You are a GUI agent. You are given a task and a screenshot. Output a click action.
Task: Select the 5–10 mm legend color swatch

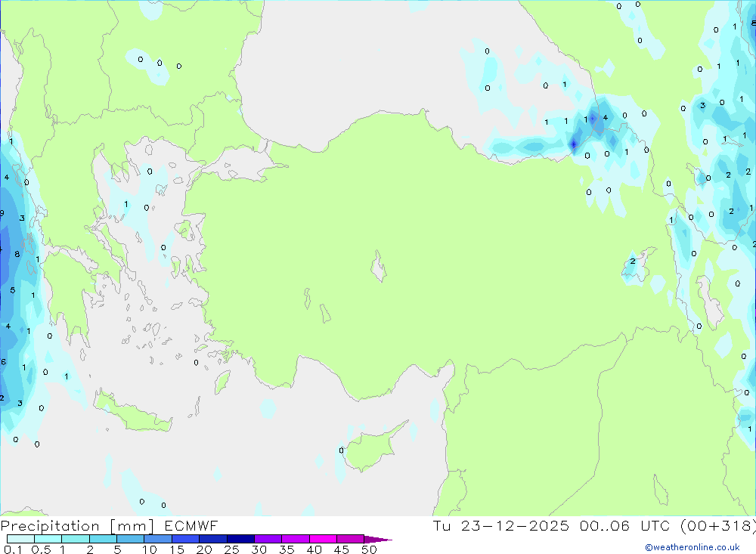(131, 539)
